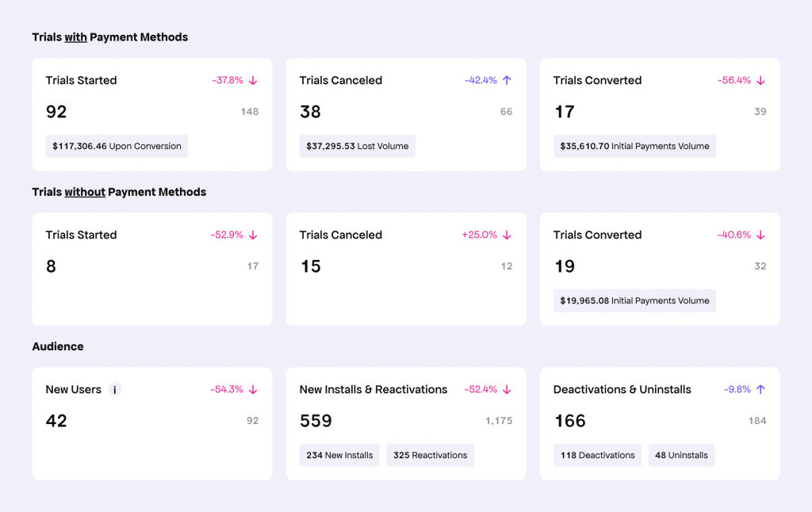Select the 325 Reactivations chip

pos(430,455)
